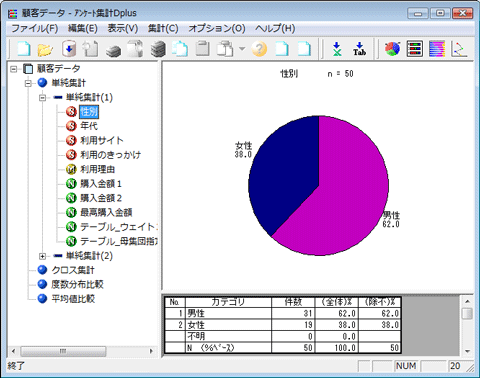Screen dimensions: 480x378
Task: Open file with yellow folder icon
Action: [45, 49]
